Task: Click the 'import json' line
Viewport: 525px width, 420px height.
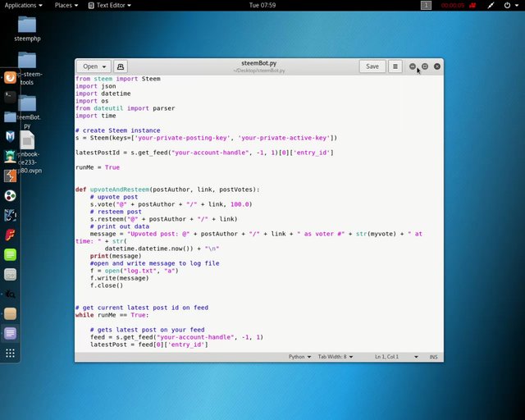Action: click(x=96, y=86)
